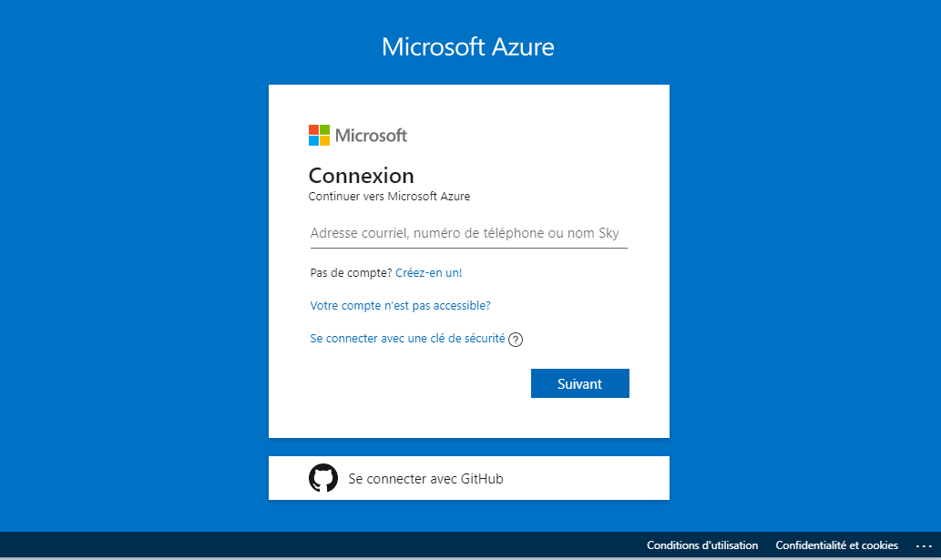Click the Microsoft four-color square logo
Screen dimensions: 941x560
319,136
